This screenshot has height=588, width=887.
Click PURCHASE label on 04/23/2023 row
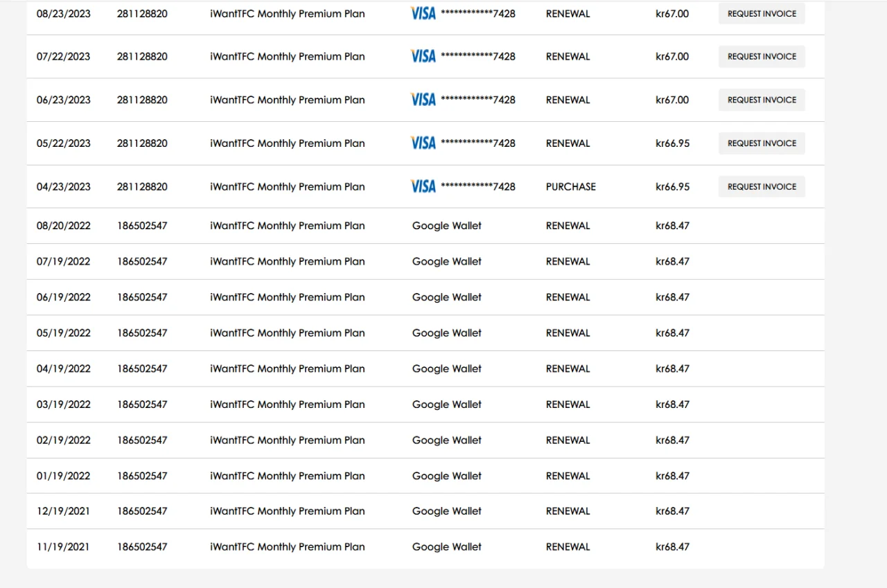(x=571, y=186)
